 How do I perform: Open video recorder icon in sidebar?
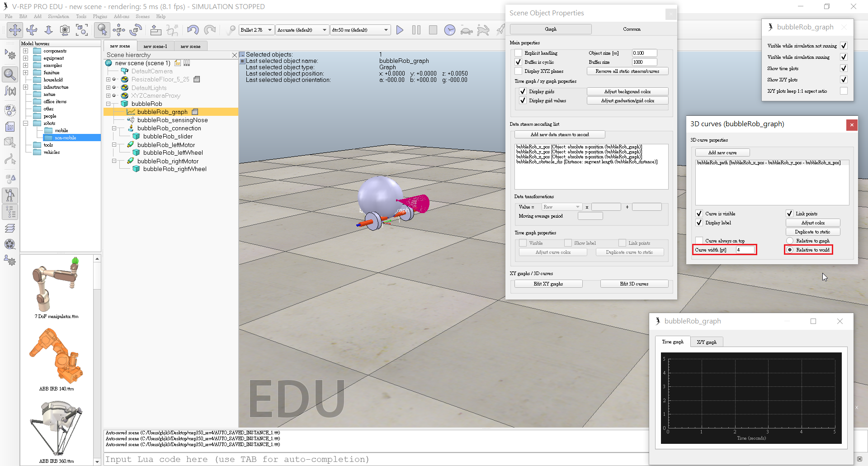(x=10, y=244)
